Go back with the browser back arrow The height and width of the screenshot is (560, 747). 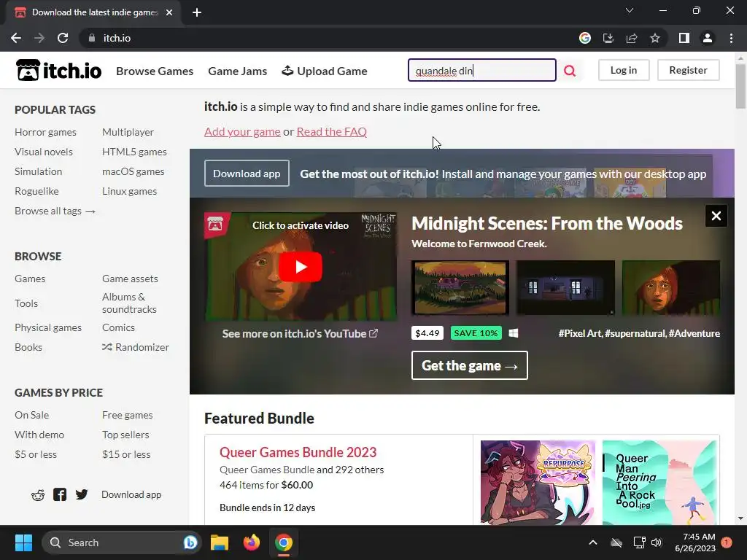(x=16, y=38)
